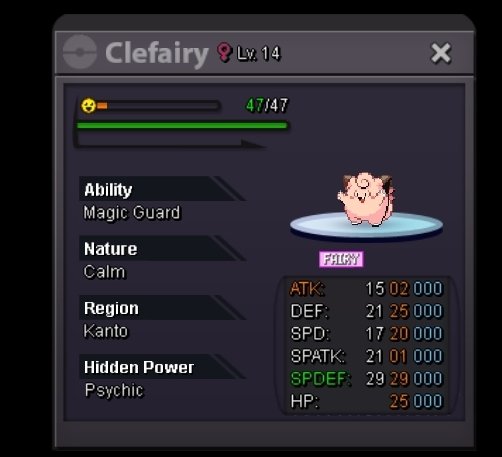Click the Pokeball icon in title bar
The width and height of the screenshot is (502, 457).
(80, 52)
